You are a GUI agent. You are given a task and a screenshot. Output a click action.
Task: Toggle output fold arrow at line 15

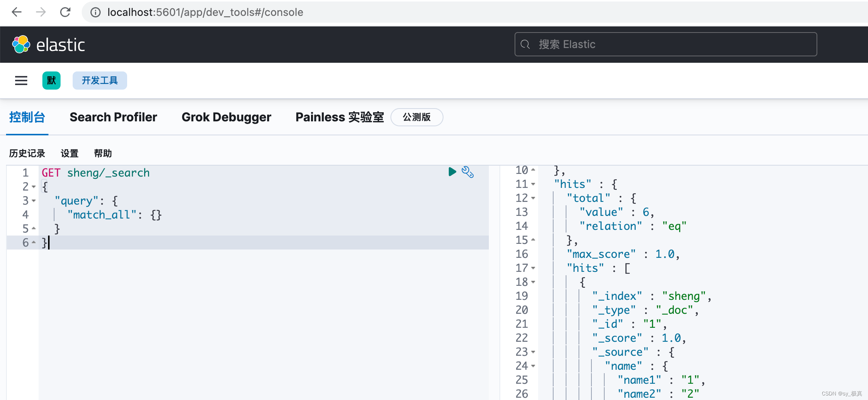point(533,240)
